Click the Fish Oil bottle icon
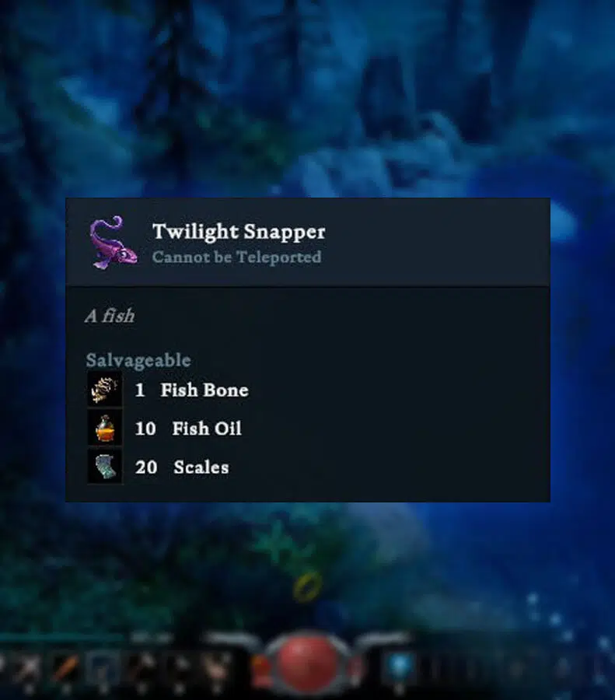The image size is (615, 700). tap(104, 428)
